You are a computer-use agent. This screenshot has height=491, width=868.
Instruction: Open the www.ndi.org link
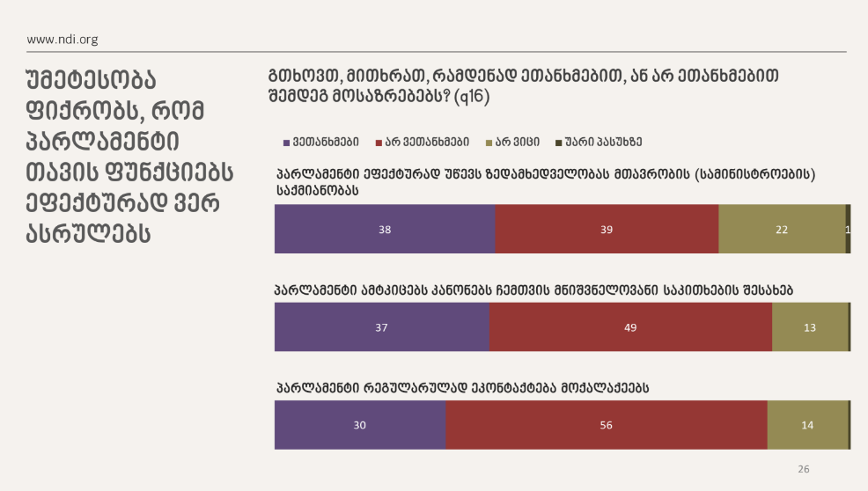62,40
